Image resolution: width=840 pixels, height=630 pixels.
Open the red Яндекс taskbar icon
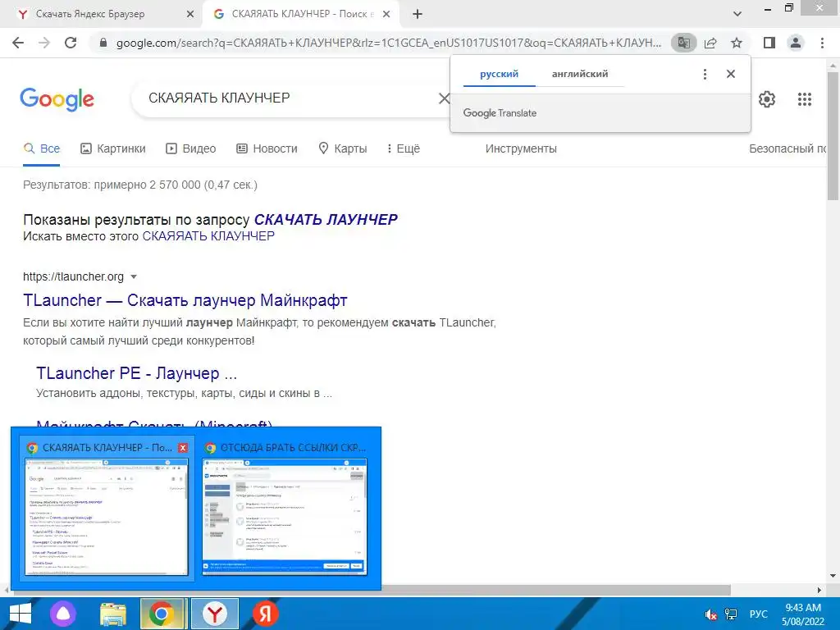[265, 614]
